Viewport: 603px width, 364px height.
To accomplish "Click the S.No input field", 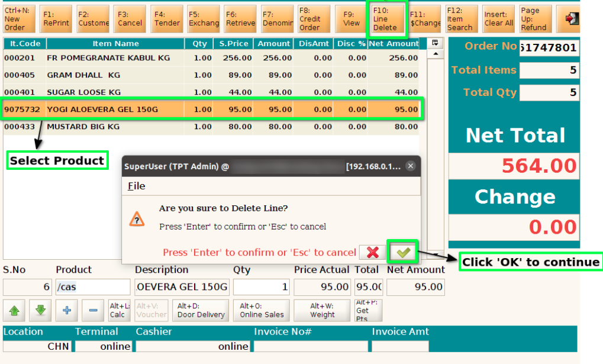I will tap(27, 287).
